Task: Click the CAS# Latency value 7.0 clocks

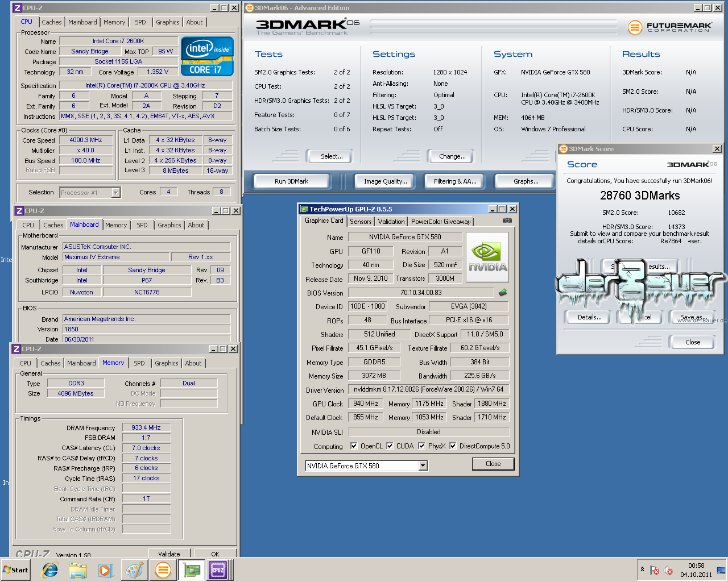Action: (146, 448)
